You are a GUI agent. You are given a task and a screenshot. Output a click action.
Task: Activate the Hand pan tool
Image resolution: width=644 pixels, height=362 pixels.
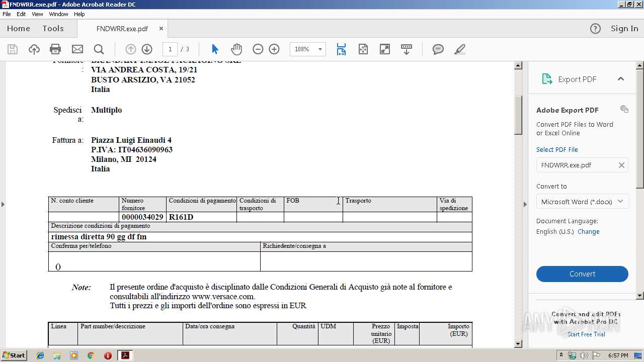(236, 49)
